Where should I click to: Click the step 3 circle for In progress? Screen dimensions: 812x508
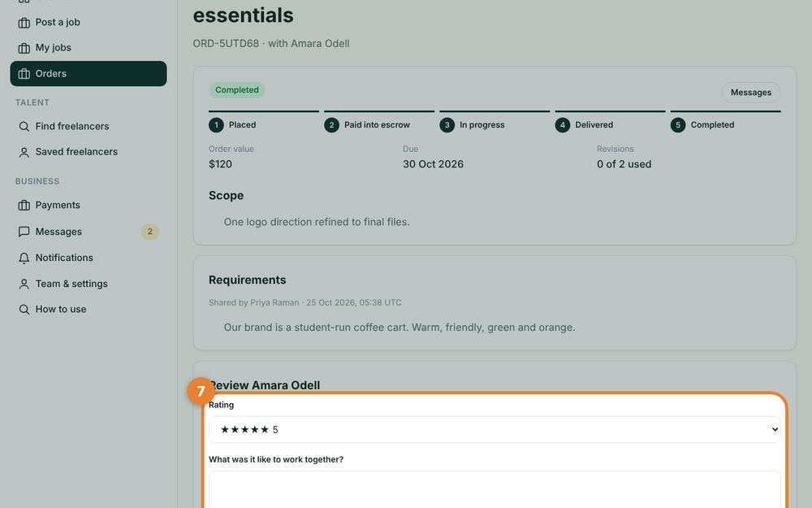click(447, 125)
